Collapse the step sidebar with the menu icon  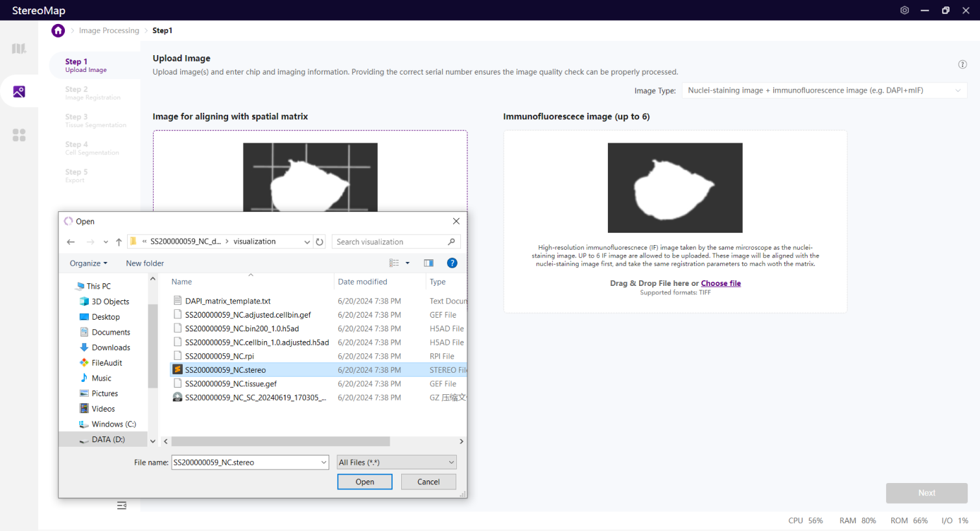pos(122,505)
